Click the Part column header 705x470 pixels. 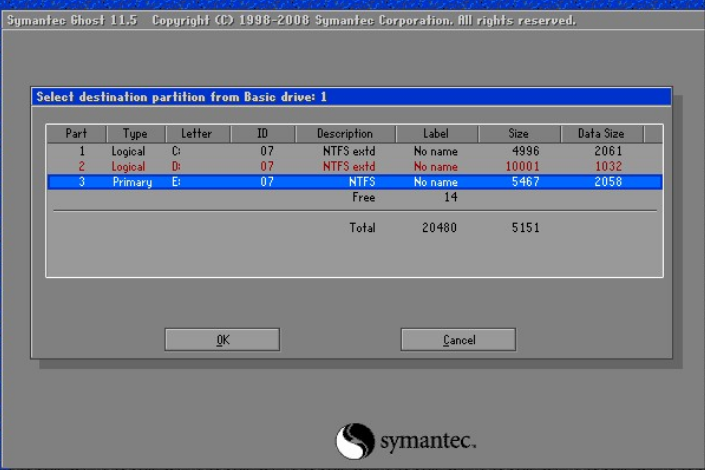tap(76, 134)
